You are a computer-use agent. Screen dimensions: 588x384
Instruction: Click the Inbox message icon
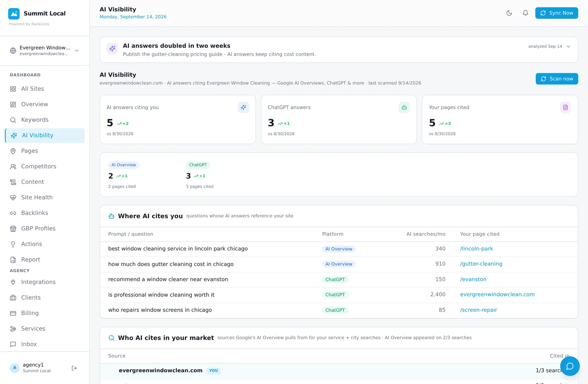pyautogui.click(x=13, y=344)
